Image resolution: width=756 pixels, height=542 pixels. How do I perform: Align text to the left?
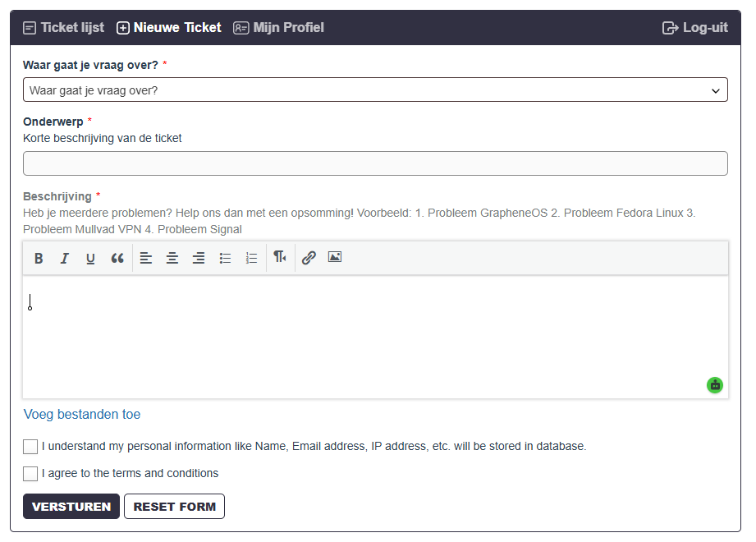(x=145, y=259)
